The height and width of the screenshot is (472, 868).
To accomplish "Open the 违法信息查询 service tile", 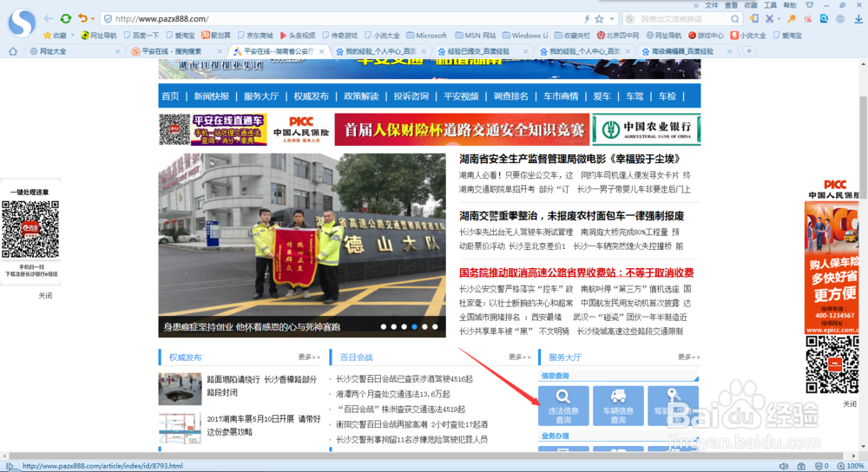I will (x=563, y=406).
